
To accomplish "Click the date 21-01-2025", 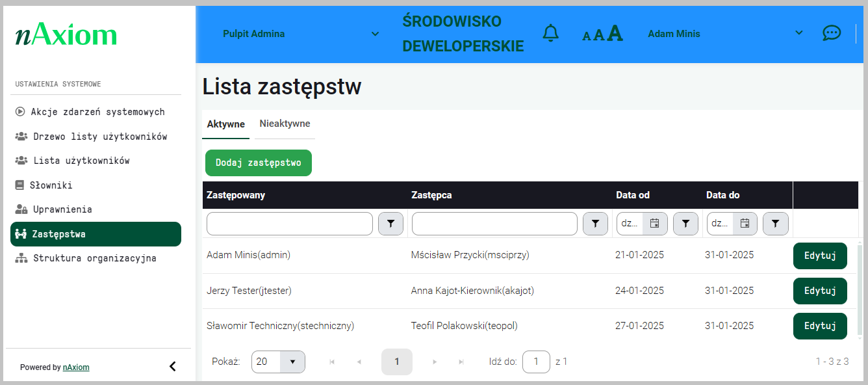I will click(x=639, y=255).
